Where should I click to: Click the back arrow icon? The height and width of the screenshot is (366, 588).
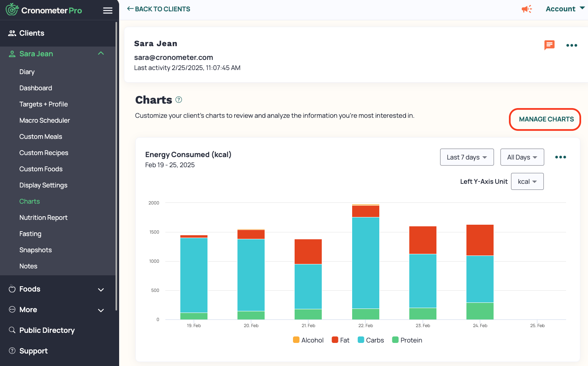coord(130,9)
